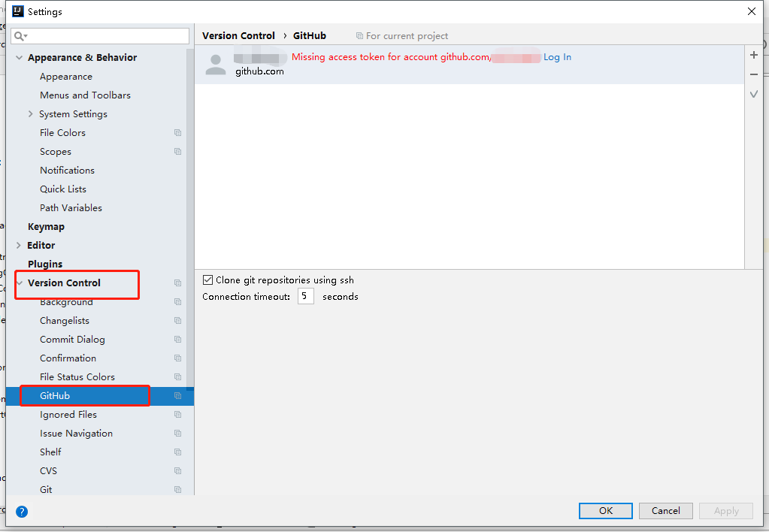Viewport: 769px width, 532px height.
Task: Click the Log In link
Action: [x=557, y=57]
